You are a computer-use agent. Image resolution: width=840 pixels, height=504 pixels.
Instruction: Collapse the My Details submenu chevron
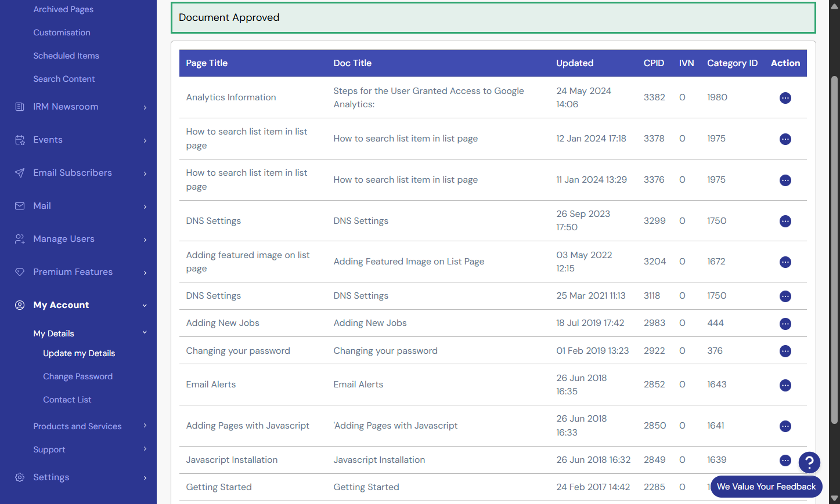pyautogui.click(x=145, y=332)
